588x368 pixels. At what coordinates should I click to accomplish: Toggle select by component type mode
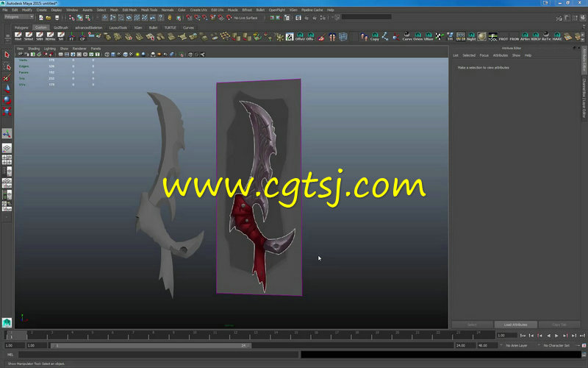click(87, 18)
